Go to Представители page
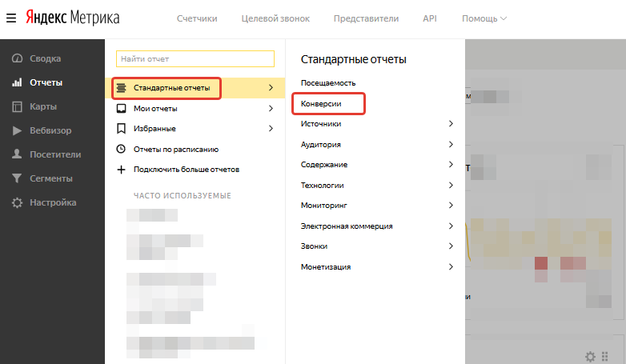626x364 pixels. [x=366, y=18]
